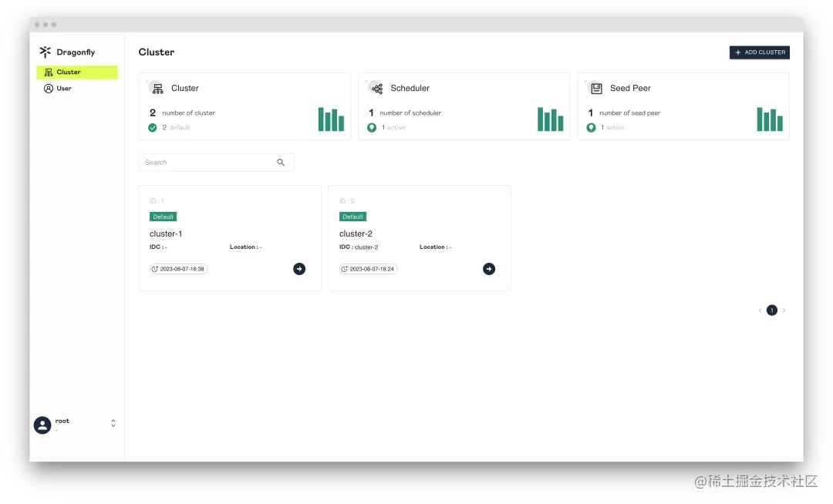Click the Default tag on cluster-1
The image size is (833, 504).
point(163,217)
